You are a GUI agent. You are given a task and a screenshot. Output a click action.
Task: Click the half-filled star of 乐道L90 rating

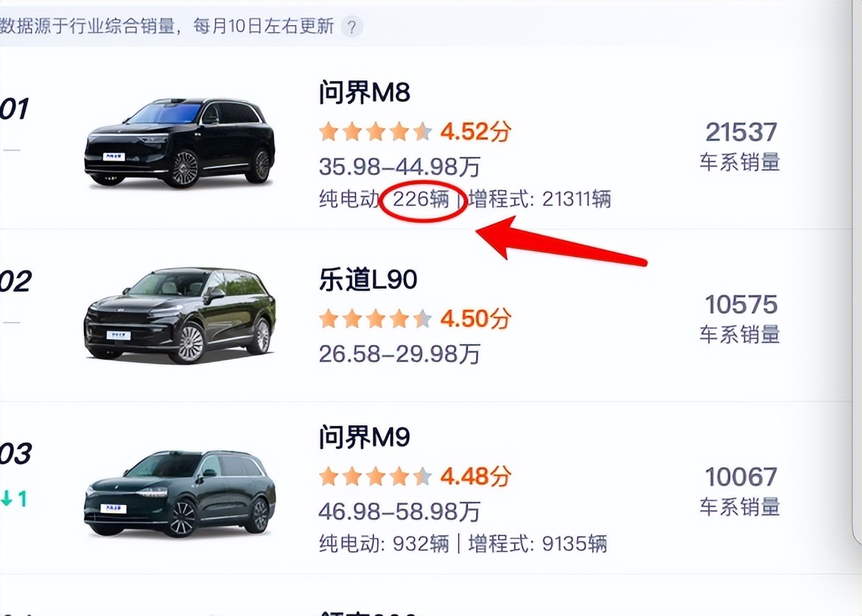(x=423, y=318)
